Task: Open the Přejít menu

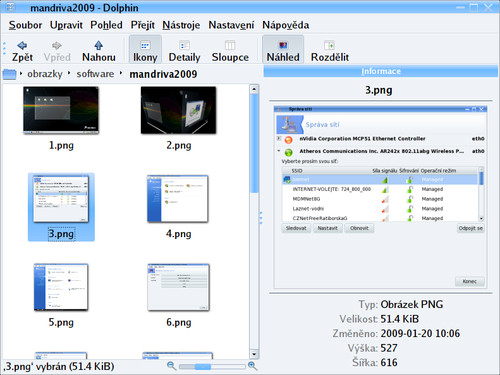Action: pyautogui.click(x=142, y=25)
